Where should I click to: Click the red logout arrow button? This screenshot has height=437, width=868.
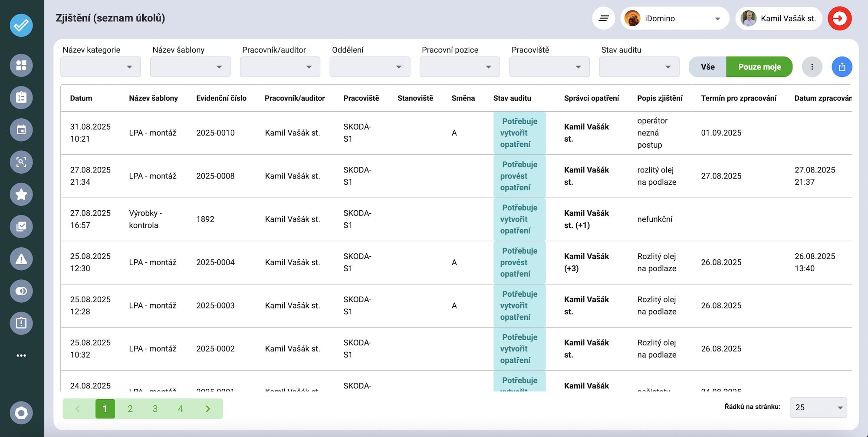[x=839, y=19]
